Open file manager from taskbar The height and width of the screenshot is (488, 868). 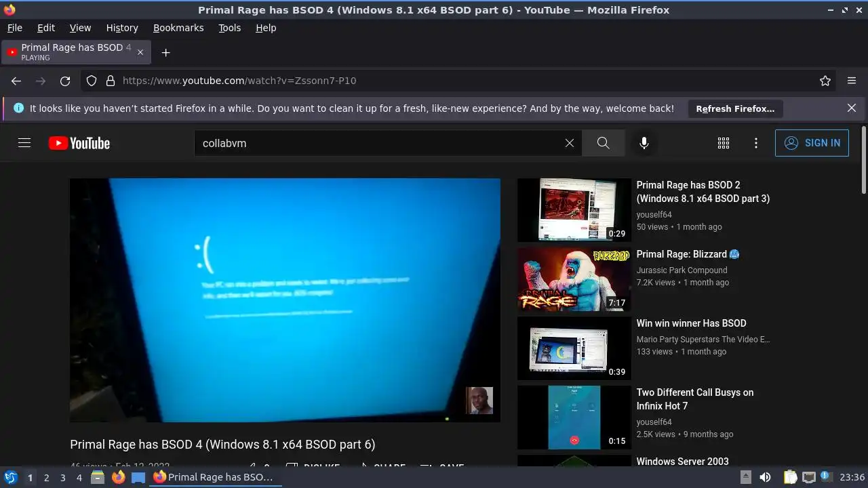pyautogui.click(x=98, y=477)
